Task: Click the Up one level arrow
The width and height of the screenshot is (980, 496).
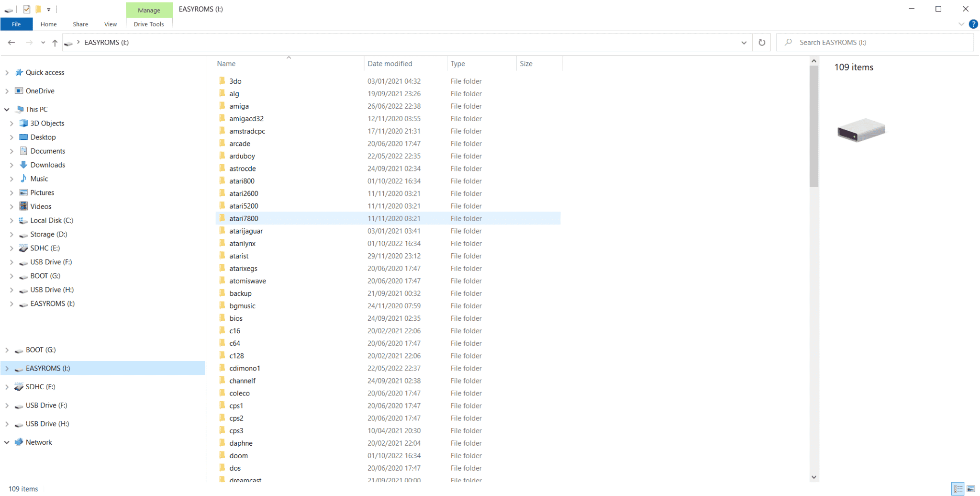Action: 55,43
